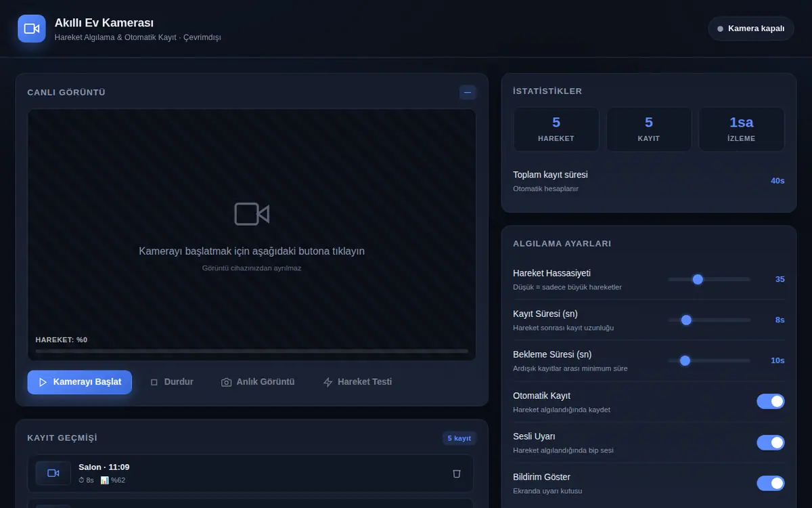Click the İZLEME stat card showing 1sa
The width and height of the screenshot is (812, 508).
pos(742,129)
